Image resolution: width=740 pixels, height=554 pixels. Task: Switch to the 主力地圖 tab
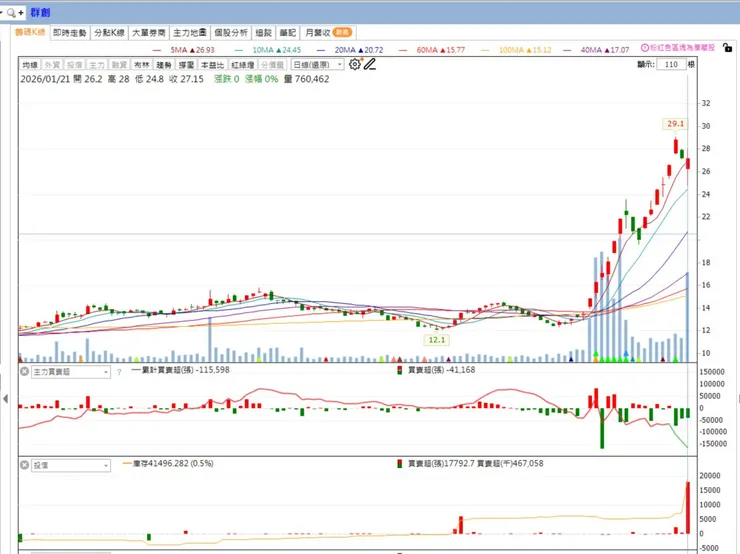(x=189, y=33)
